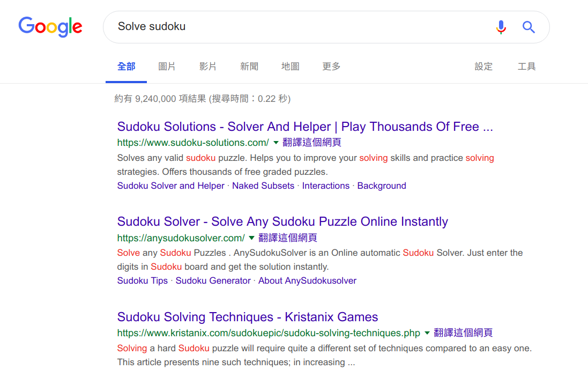The image size is (588, 392).
Task: Open the 新聞 tab
Action: click(x=249, y=66)
